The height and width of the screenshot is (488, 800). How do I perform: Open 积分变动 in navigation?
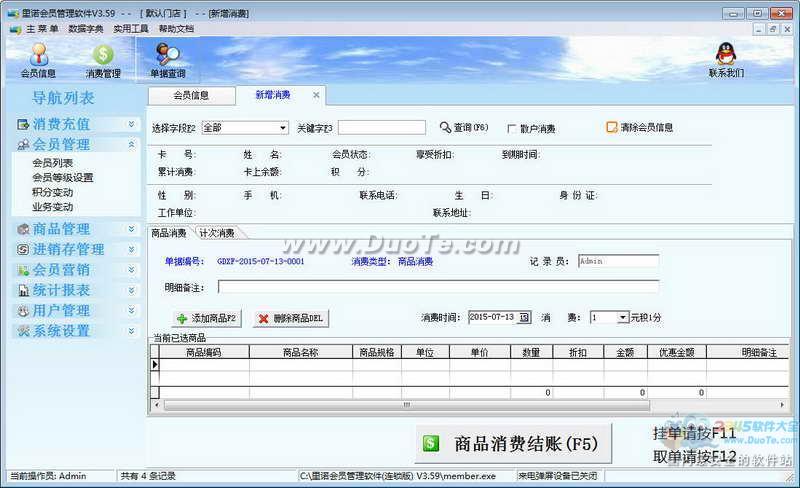pyautogui.click(x=53, y=192)
